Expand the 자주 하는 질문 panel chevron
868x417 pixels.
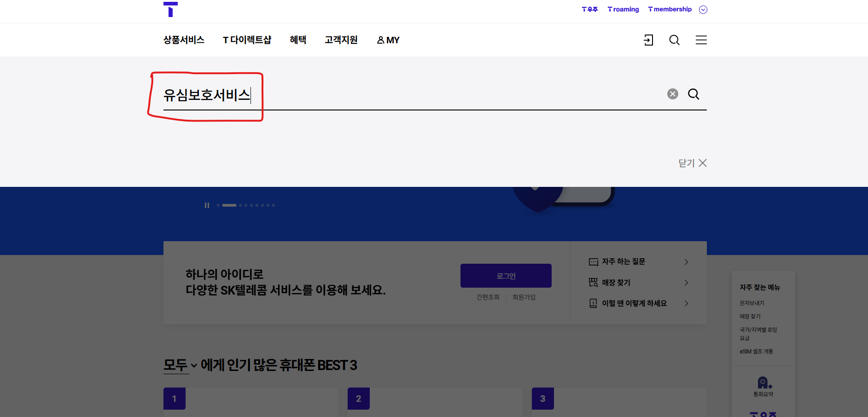click(x=686, y=261)
